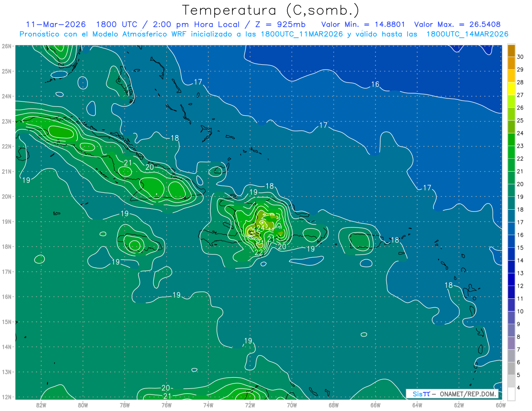
Task: Click the pressure level text "Z = 925mb"
Action: pos(280,24)
